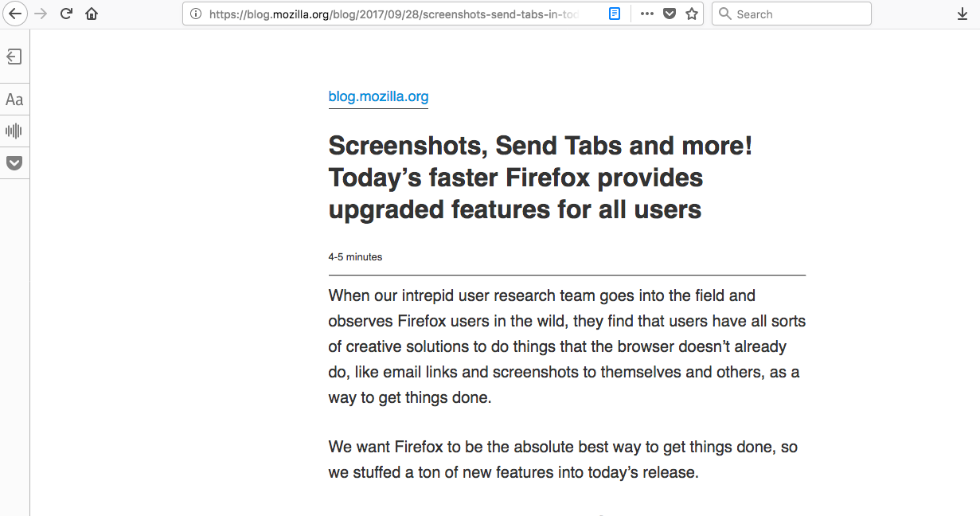Open the page actions three-dot menu
980x516 pixels.
coord(647,14)
